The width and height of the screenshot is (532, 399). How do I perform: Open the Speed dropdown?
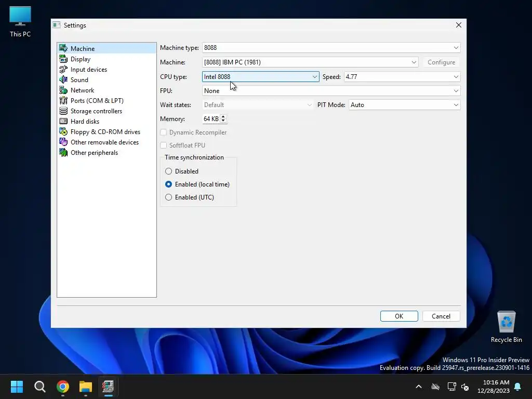click(402, 77)
